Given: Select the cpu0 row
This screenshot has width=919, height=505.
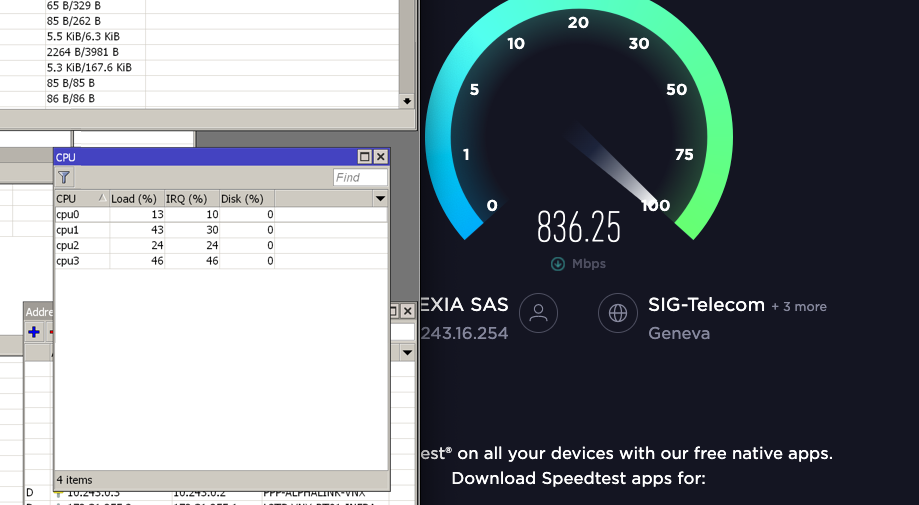Looking at the screenshot, I should (221, 214).
